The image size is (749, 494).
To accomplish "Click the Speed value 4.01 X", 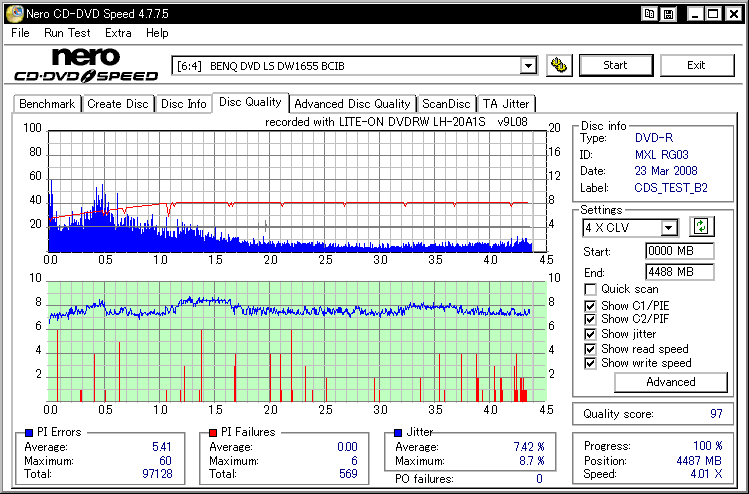I will pyautogui.click(x=706, y=474).
